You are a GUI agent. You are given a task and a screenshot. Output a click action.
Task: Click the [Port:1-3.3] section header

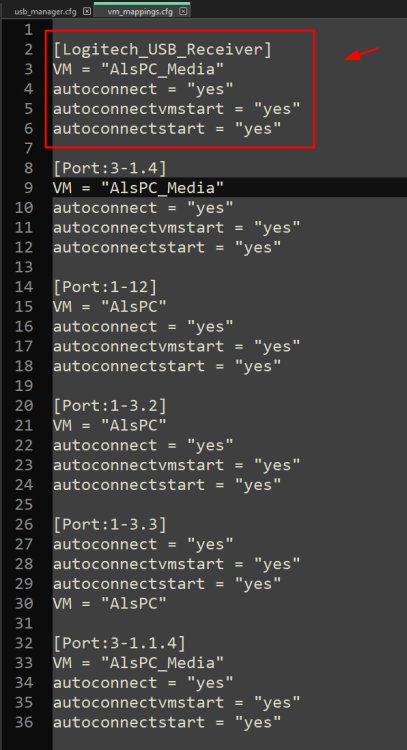point(110,524)
